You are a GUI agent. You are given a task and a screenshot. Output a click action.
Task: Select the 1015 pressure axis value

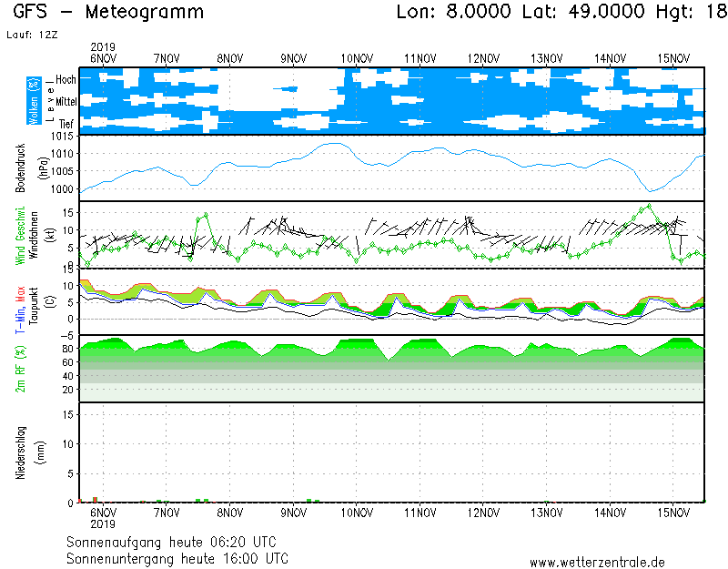pyautogui.click(x=62, y=136)
